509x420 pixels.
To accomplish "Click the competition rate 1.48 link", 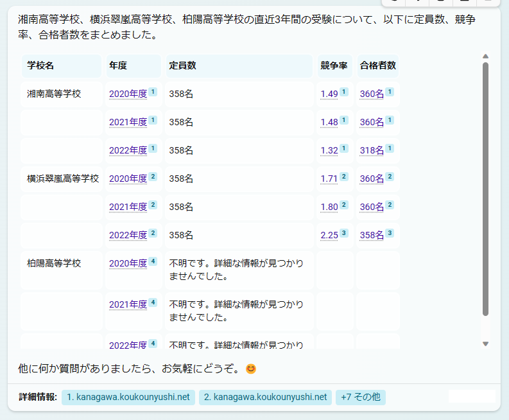I will coord(329,122).
